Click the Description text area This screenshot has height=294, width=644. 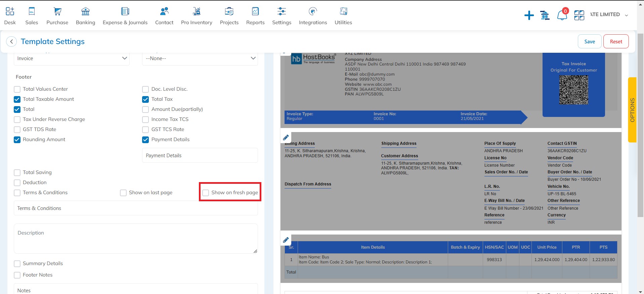[x=136, y=239]
